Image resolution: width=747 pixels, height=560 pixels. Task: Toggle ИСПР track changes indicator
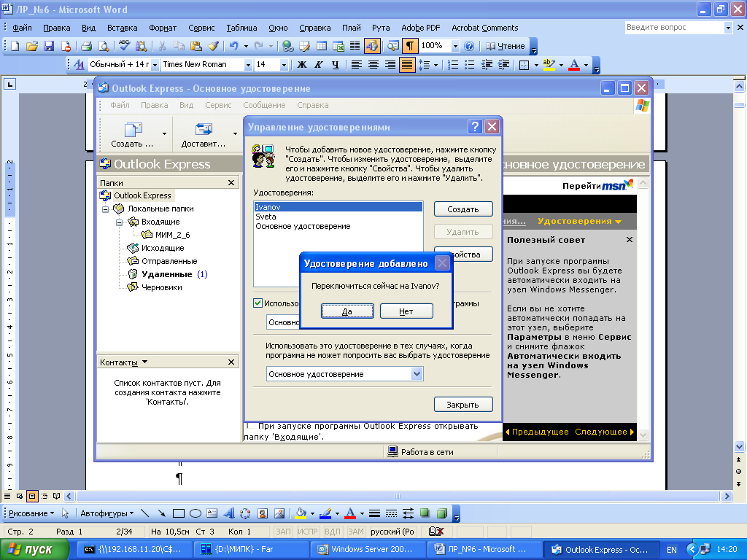point(308,532)
